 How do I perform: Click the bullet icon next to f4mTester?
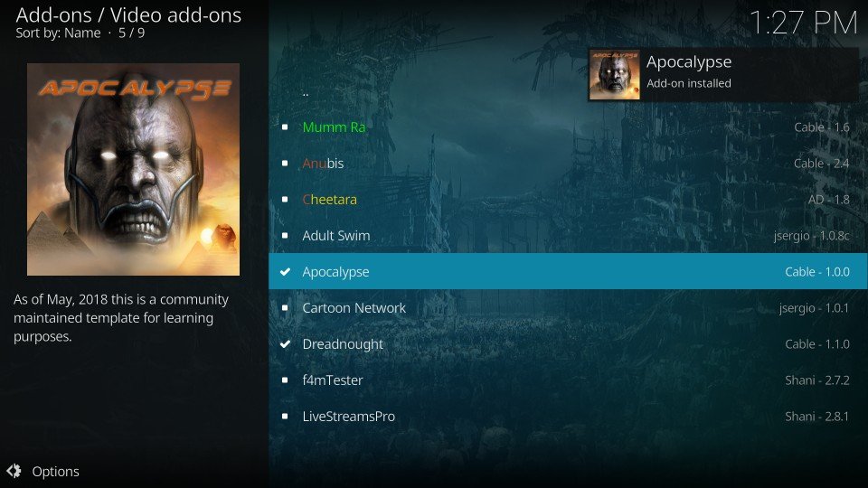tap(285, 380)
